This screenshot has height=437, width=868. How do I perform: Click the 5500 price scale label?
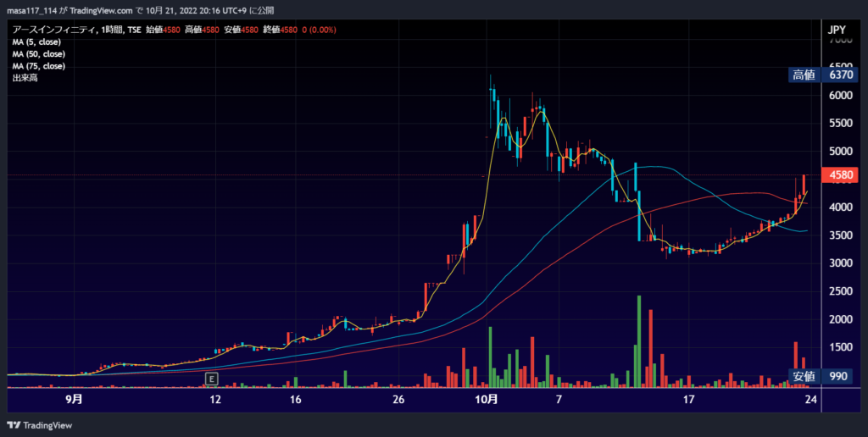point(840,123)
